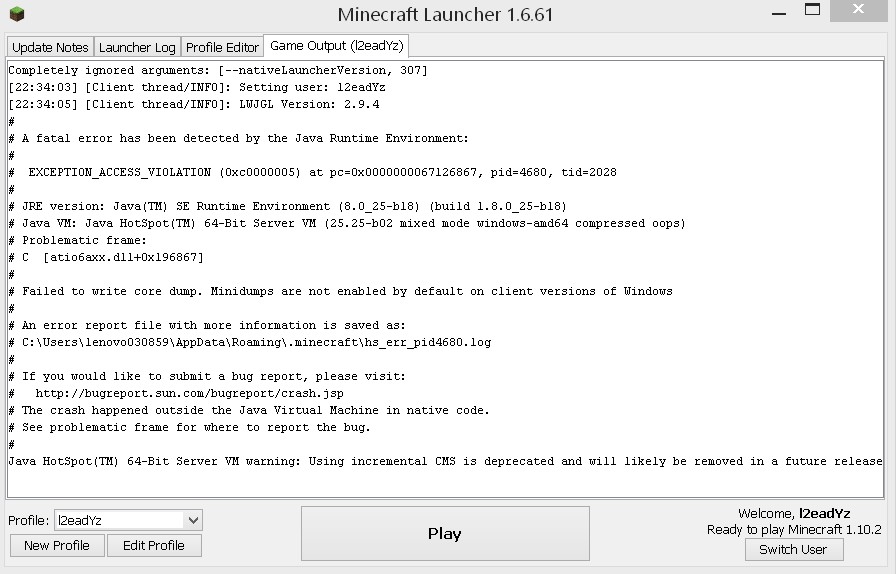
Task: Click the 'Java VM: Java HotSpot' line
Action: [347, 224]
